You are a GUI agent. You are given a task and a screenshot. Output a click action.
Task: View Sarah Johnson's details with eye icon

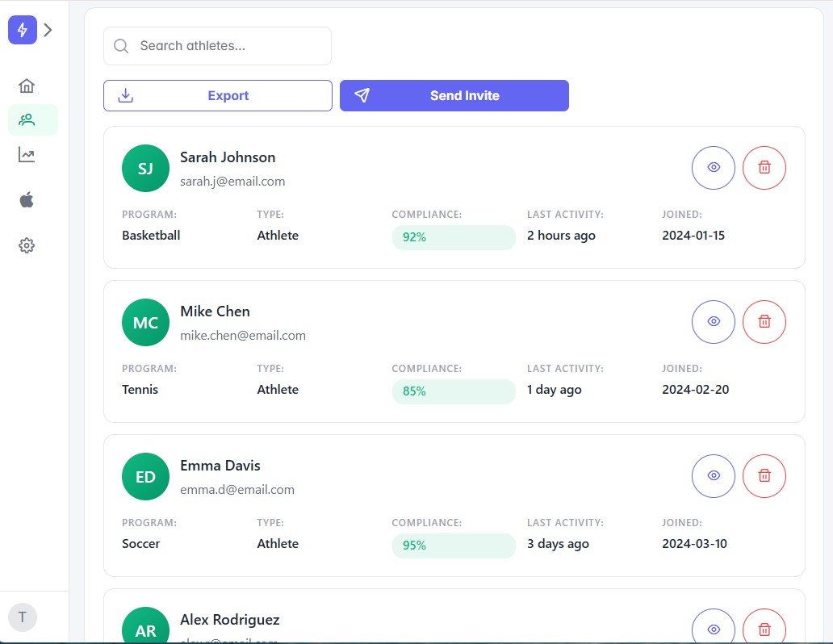pos(714,168)
